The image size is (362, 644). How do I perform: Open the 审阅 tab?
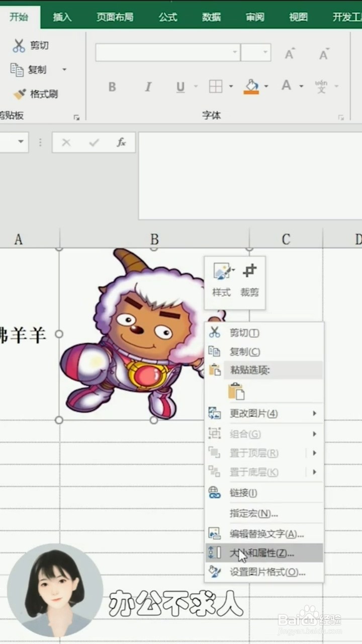pos(255,17)
